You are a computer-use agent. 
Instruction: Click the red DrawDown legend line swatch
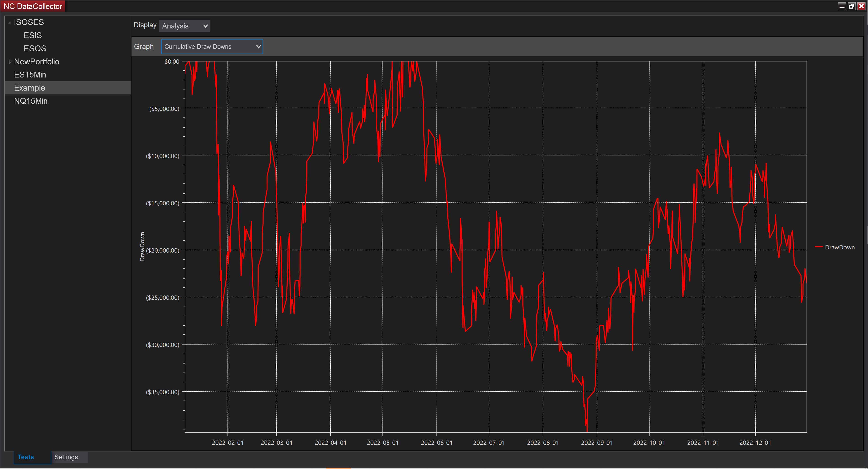click(x=819, y=247)
